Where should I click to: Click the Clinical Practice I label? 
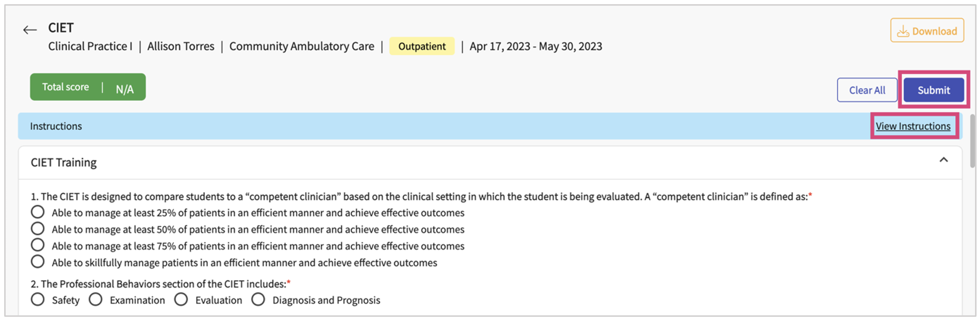(x=90, y=46)
